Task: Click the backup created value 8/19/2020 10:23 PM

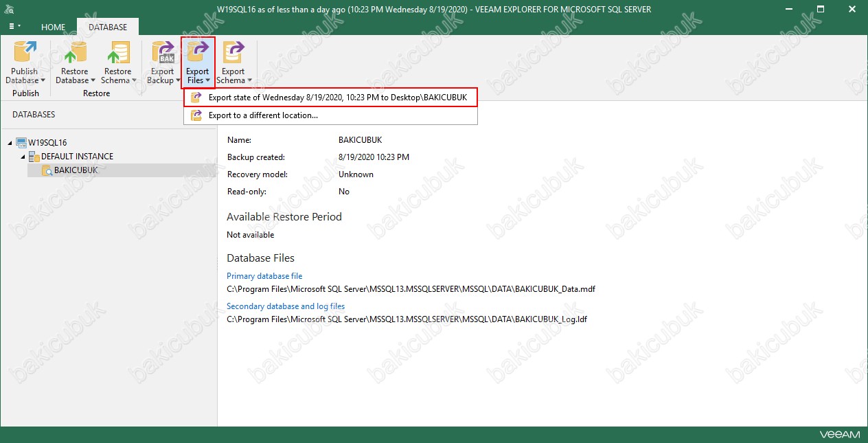Action: (x=374, y=157)
